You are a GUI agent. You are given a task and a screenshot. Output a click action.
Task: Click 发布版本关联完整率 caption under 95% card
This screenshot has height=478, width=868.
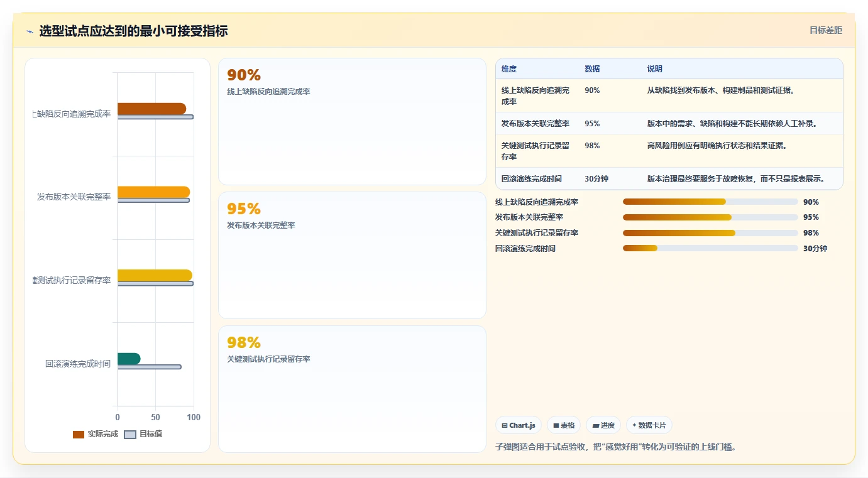pyautogui.click(x=261, y=225)
